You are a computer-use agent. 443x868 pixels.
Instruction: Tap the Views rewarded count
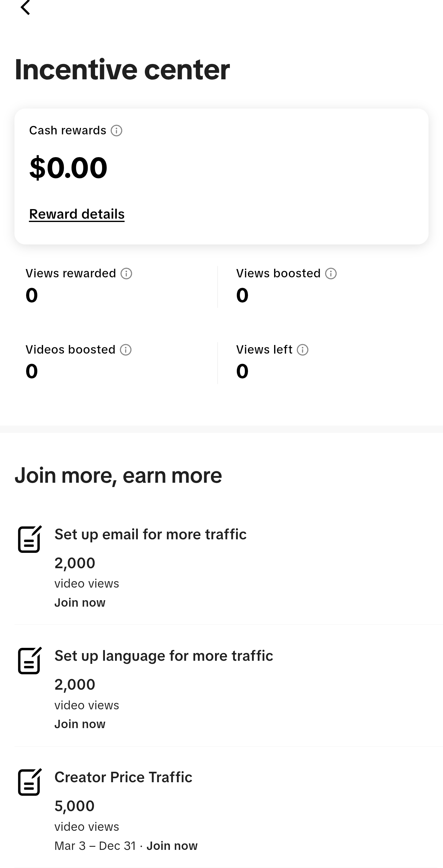(32, 295)
